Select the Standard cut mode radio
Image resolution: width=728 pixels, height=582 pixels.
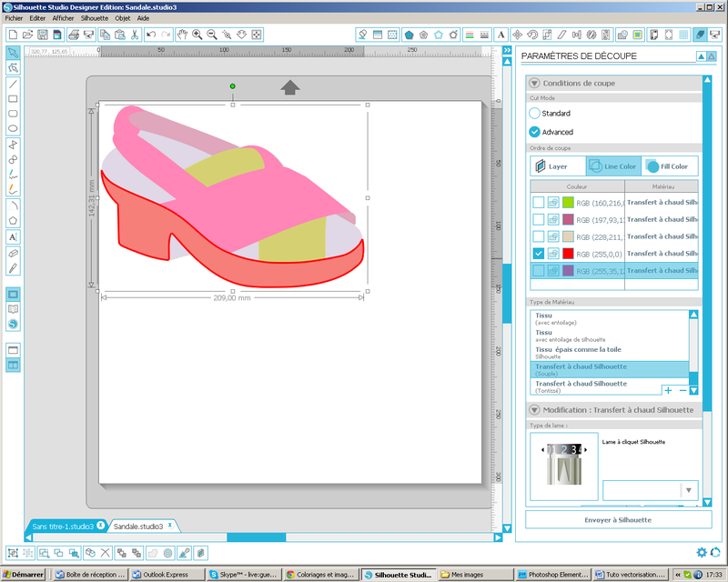click(535, 114)
